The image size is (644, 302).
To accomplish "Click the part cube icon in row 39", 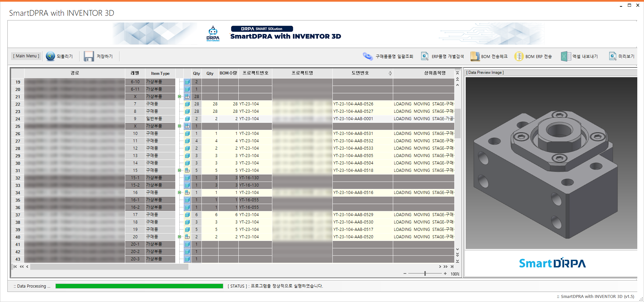I will 187,230.
